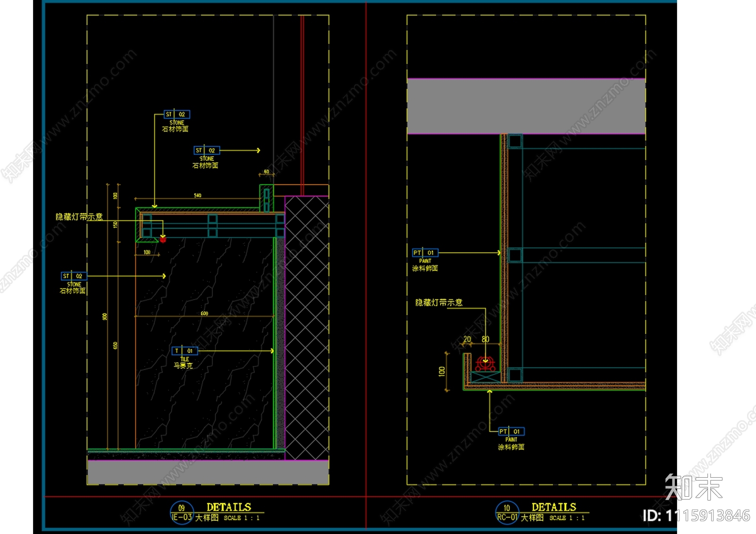Click the 20 dimension above the cove
The height and width of the screenshot is (534, 756).
[467, 339]
